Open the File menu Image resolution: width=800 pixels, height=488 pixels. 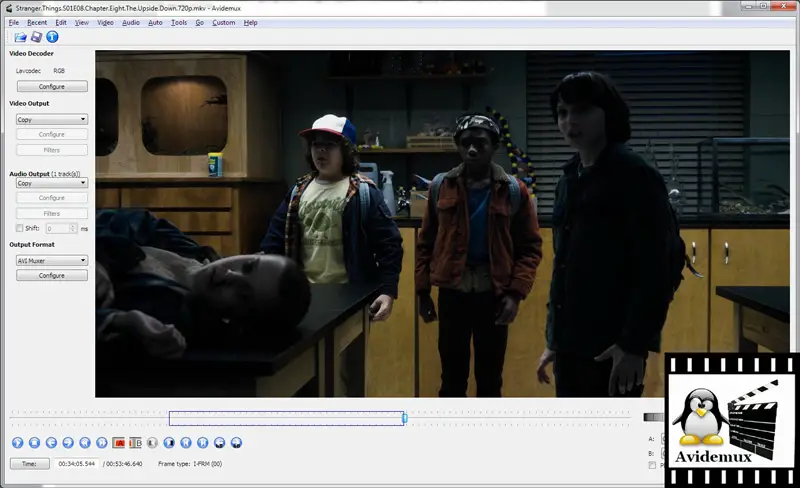pyautogui.click(x=14, y=22)
